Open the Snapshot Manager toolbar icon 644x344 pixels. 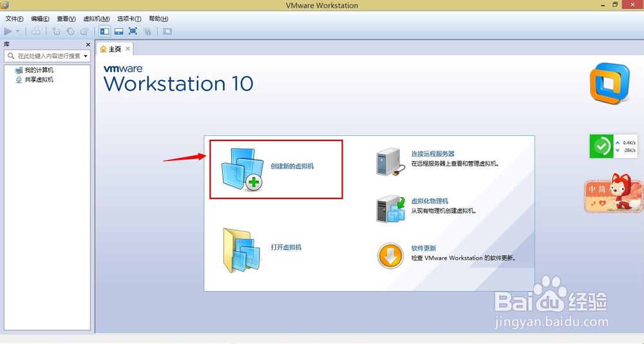point(84,31)
